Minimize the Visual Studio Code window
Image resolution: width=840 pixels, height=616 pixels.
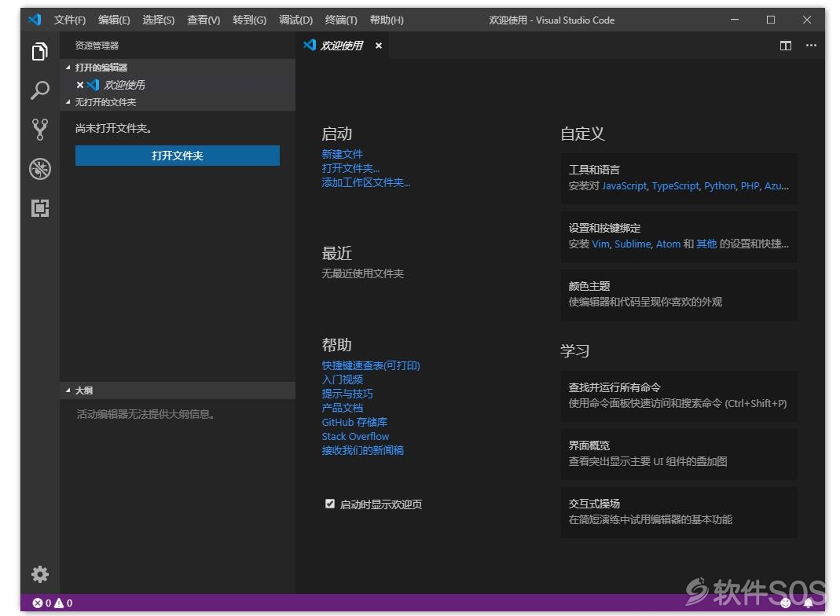click(x=735, y=20)
